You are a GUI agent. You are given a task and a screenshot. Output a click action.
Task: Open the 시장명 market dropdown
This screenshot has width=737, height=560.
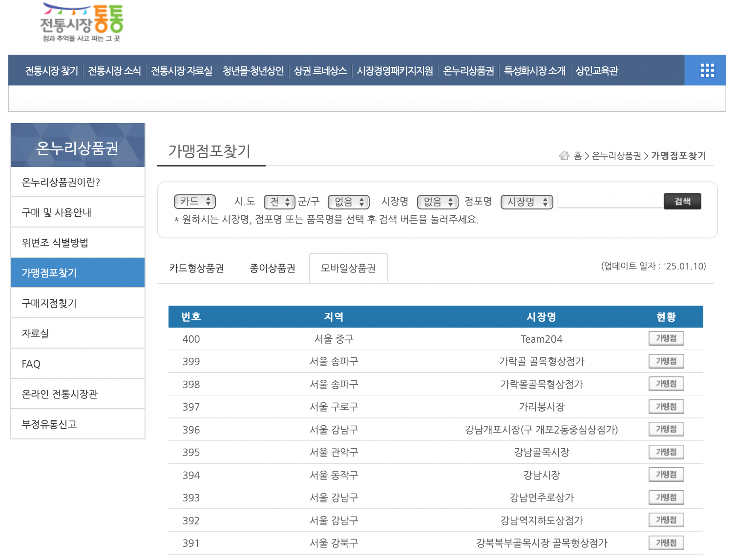[x=438, y=202]
